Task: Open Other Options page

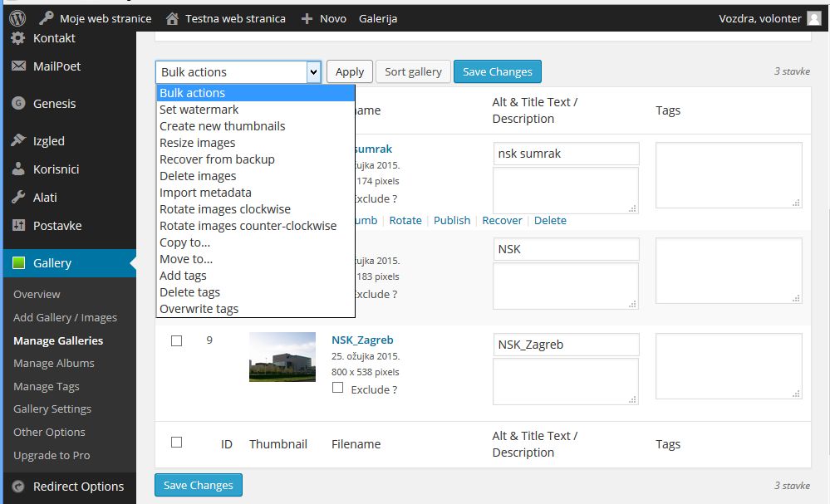Action: coord(49,432)
